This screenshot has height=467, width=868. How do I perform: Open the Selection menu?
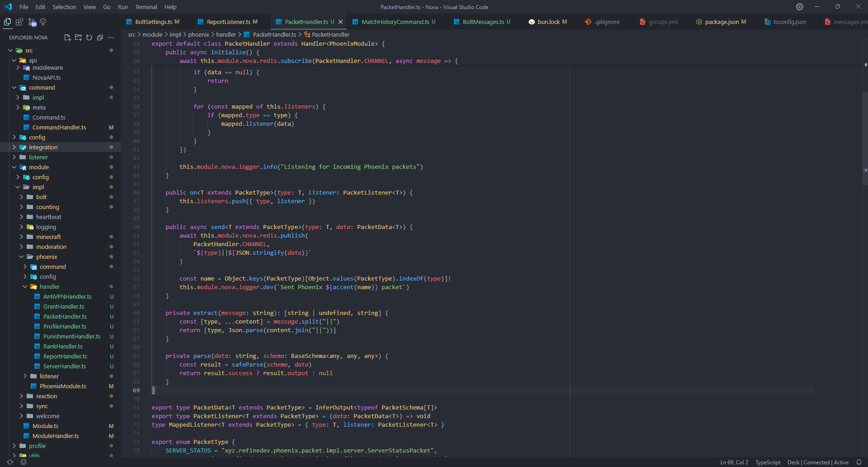[64, 7]
